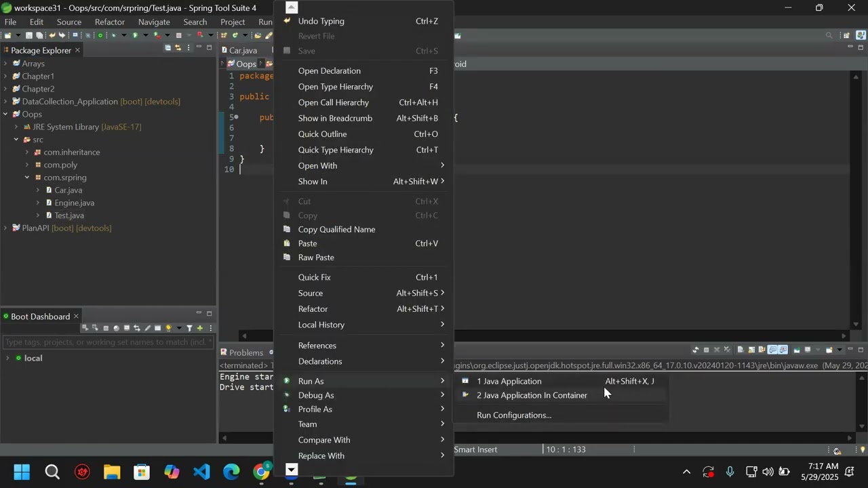This screenshot has height=488, width=868.
Task: Toggle Link with Editor in Package Explorer
Action: [x=178, y=48]
